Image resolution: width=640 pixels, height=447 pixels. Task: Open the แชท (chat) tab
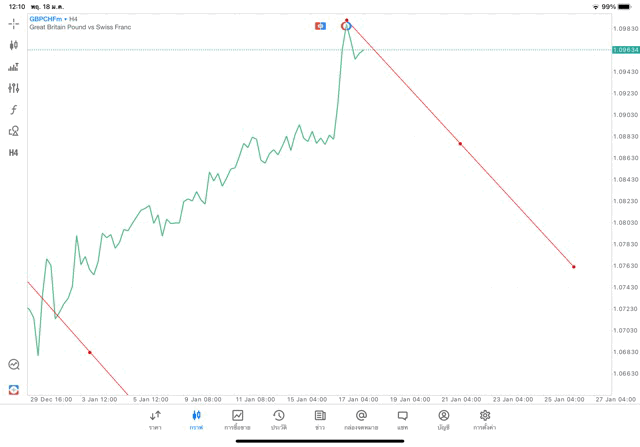(402, 420)
